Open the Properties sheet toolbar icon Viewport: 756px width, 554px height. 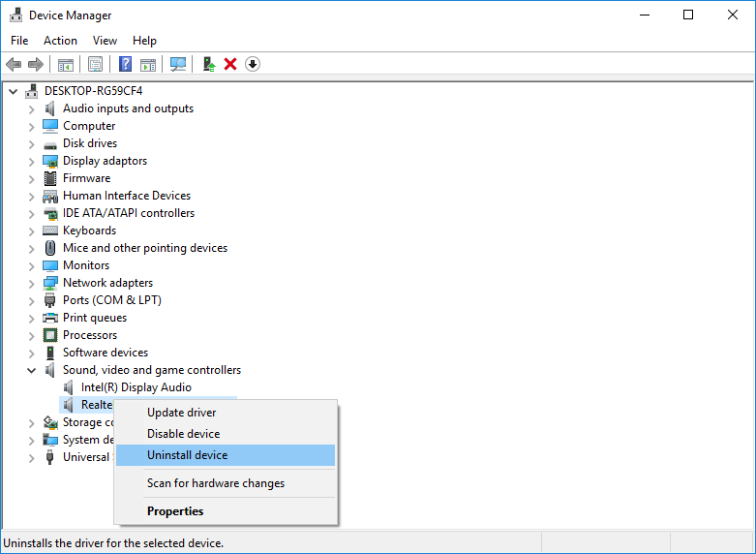click(x=95, y=64)
